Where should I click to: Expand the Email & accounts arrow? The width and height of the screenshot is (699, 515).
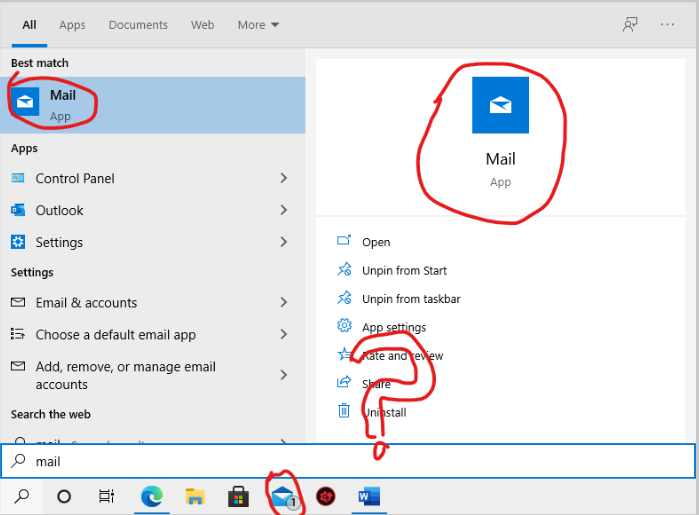(284, 302)
